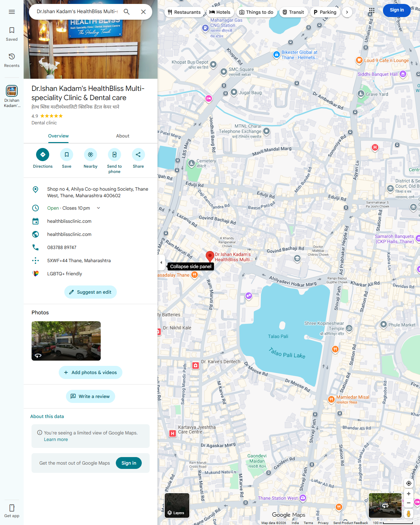Click MTNL Charai Telephone Exchange marker
Image resolution: width=420 pixels, height=525 pixels.
pos(266,131)
